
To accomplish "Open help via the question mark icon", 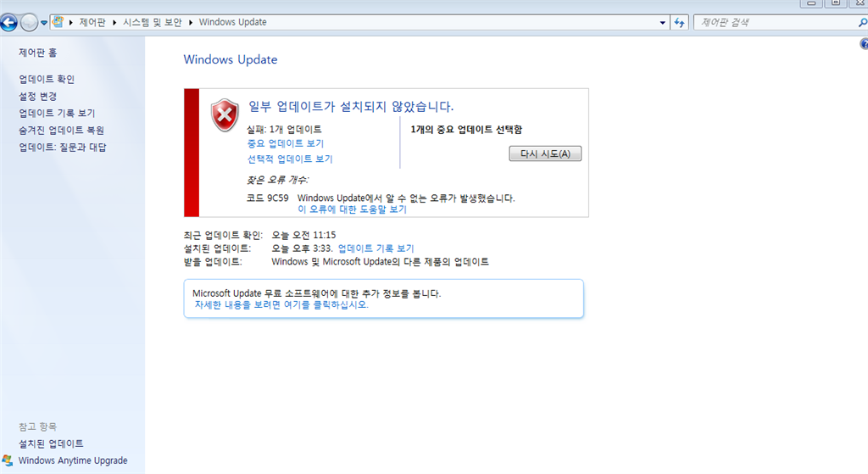I will (864, 44).
